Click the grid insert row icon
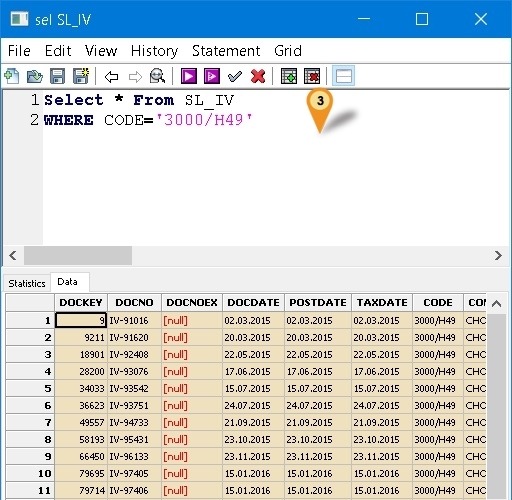Viewport: 512px width, 500px height. pos(289,76)
